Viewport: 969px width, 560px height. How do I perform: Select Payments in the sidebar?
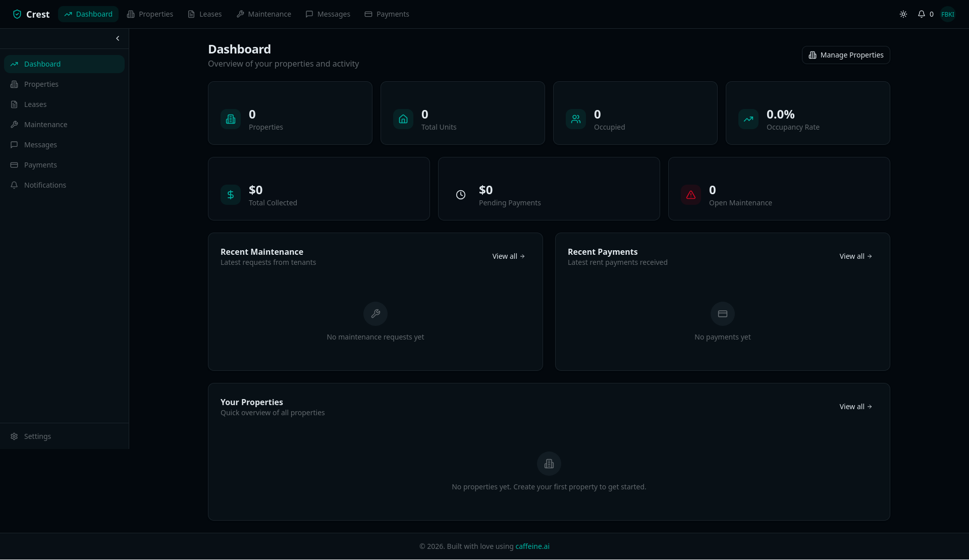point(64,165)
